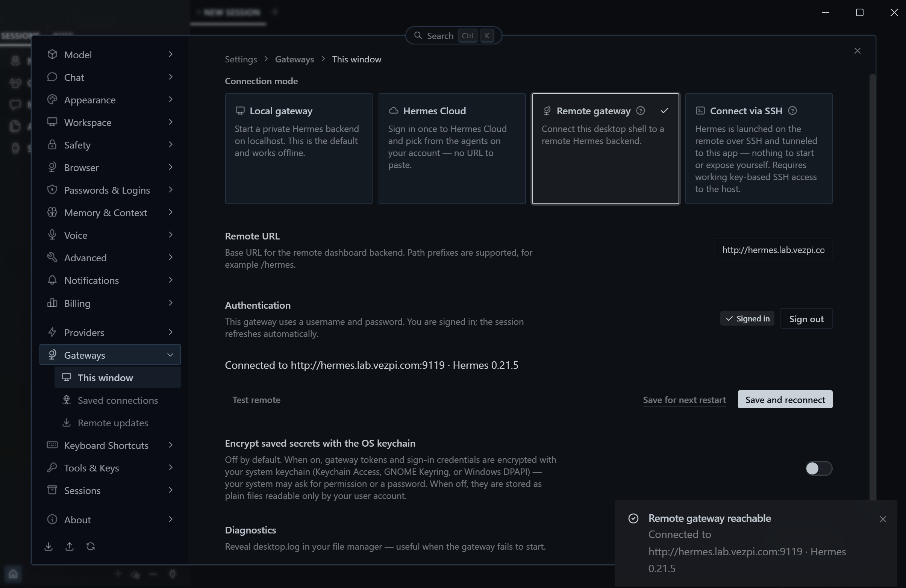
Task: Close the settings dialog with the X
Action: (857, 51)
